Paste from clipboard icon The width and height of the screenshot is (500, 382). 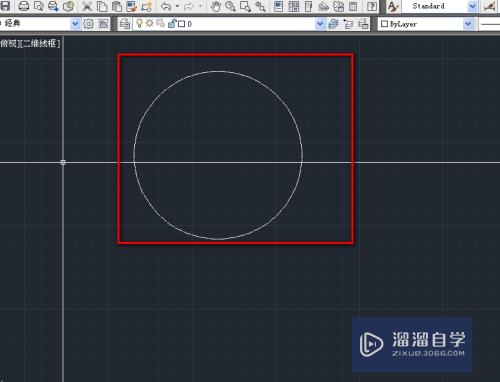pos(116,6)
